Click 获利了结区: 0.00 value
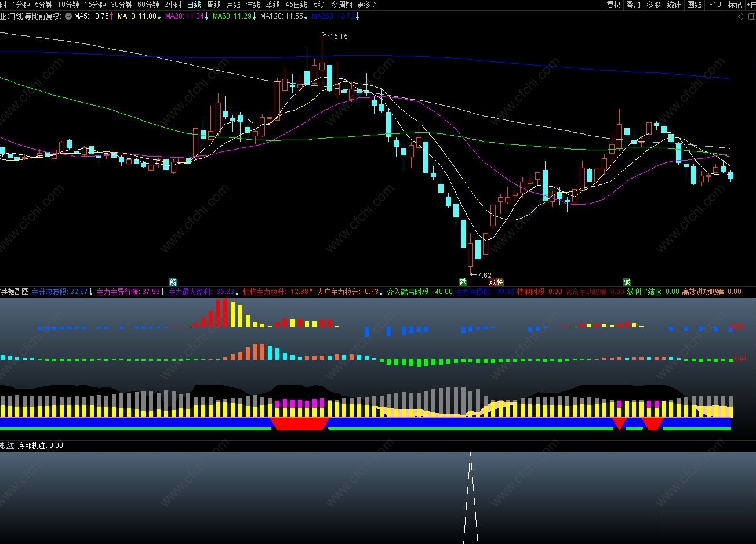Screen dimensions: 756x544 pos(653,292)
